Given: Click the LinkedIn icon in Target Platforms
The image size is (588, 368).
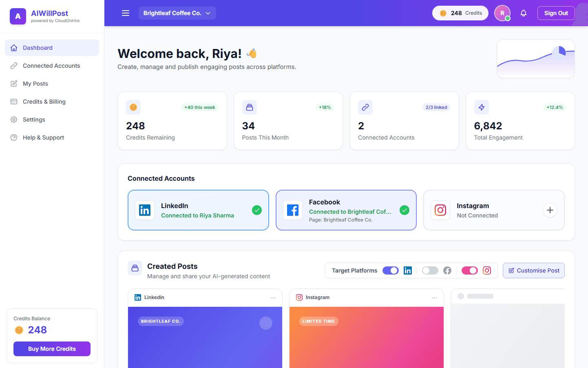Looking at the screenshot, I should (408, 270).
